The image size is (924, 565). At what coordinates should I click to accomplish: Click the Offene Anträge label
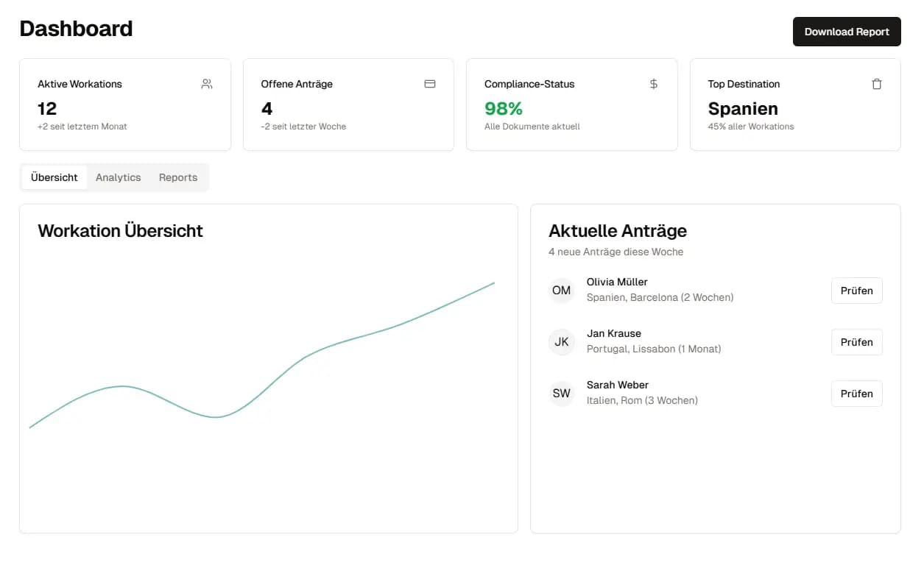(x=297, y=84)
